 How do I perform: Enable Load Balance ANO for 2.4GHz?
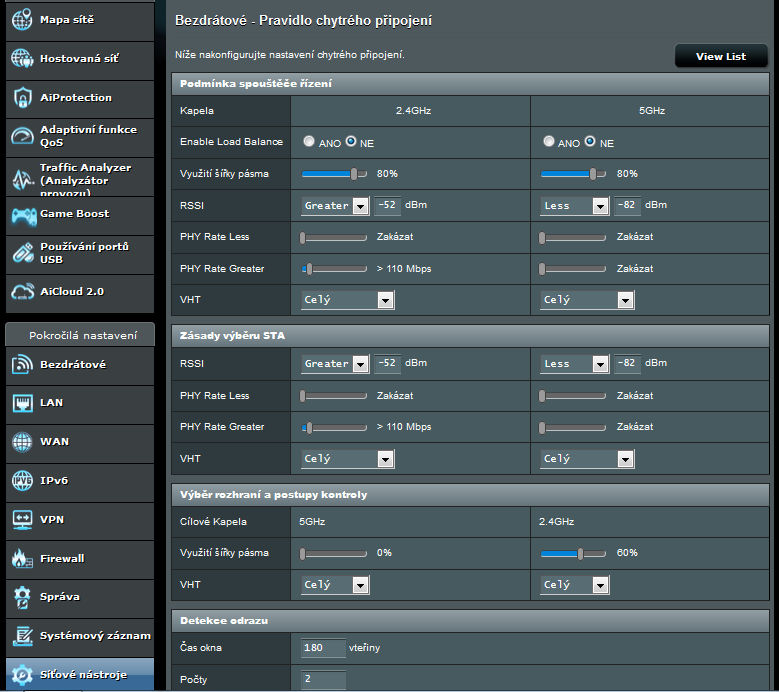coord(309,142)
